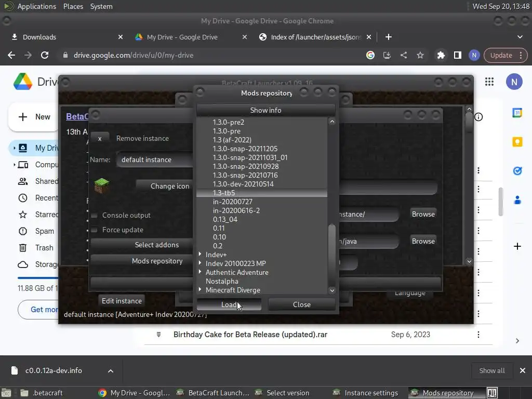Open System menu
The width and height of the screenshot is (532, 399).
coord(101,6)
